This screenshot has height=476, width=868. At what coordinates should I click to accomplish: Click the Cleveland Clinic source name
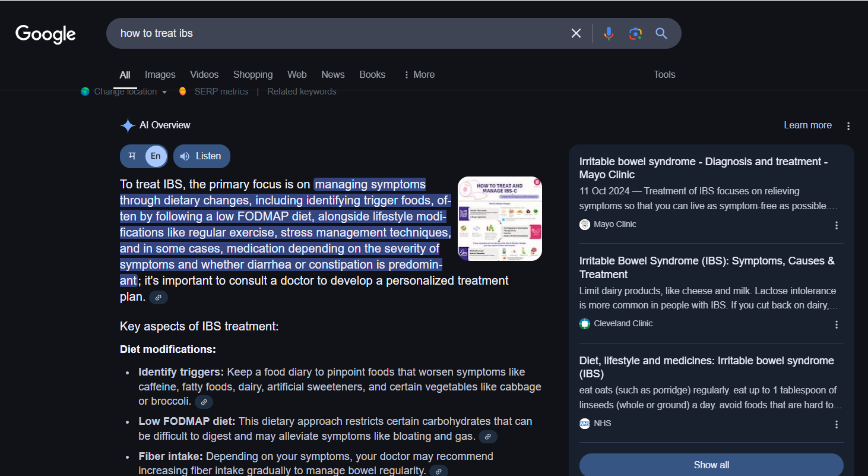(623, 324)
